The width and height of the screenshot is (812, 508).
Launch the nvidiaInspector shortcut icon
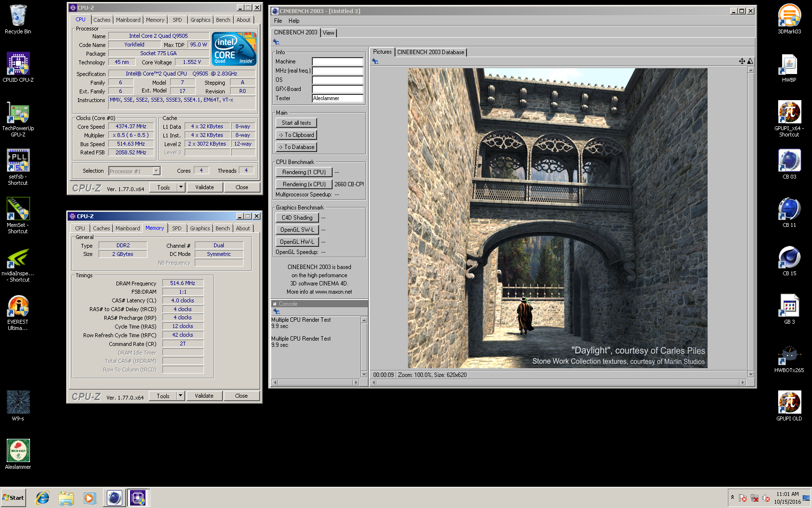coord(18,264)
